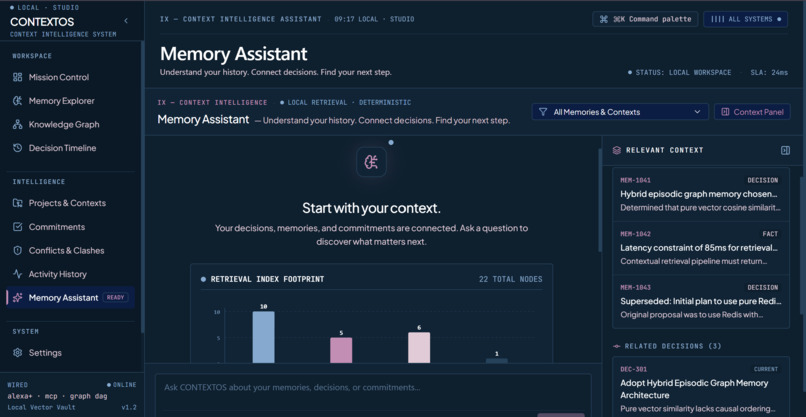The image size is (806, 417).
Task: Click the Memory Assistant sparkle icon
Action: click(17, 298)
